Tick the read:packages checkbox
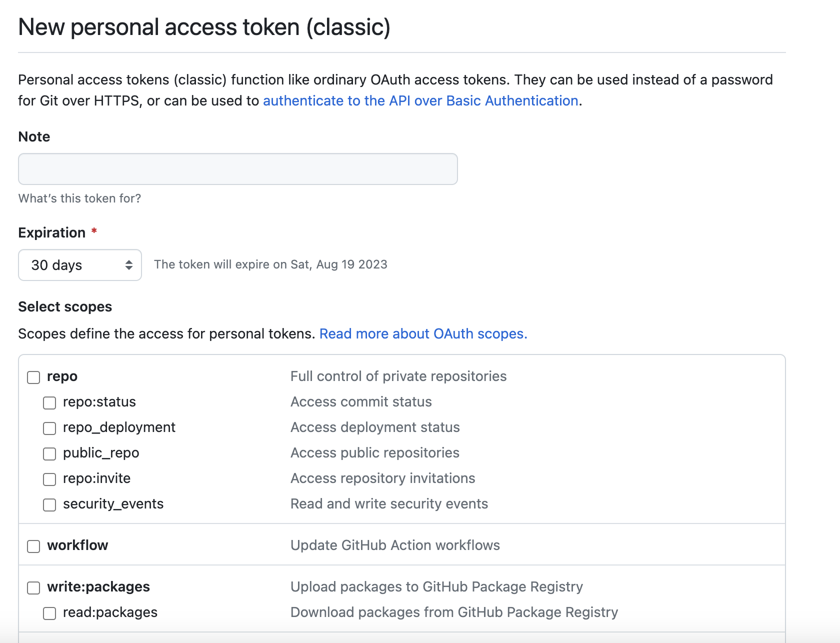Image resolution: width=840 pixels, height=643 pixels. point(49,613)
